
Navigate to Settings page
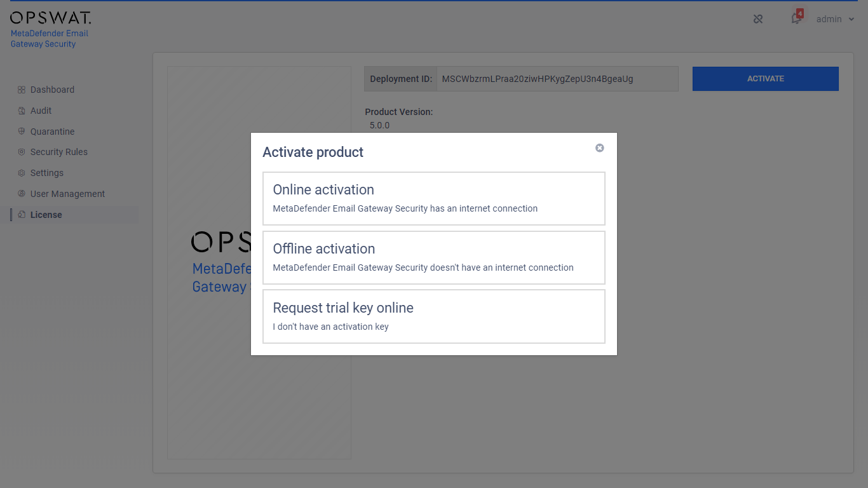click(47, 173)
